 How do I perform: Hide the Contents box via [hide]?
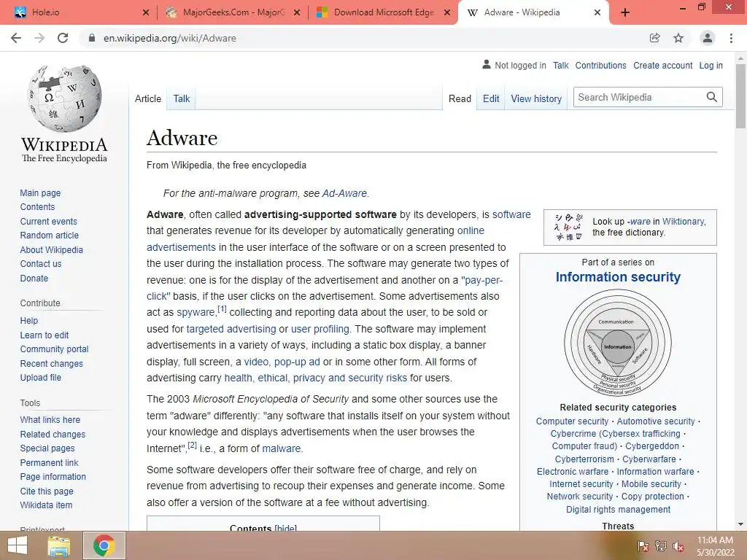pos(285,528)
